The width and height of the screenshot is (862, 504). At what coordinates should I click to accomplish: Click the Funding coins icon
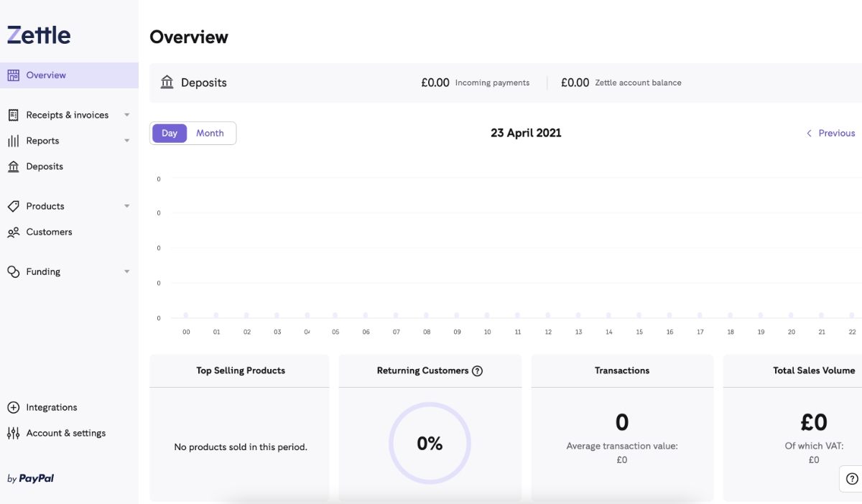(13, 271)
